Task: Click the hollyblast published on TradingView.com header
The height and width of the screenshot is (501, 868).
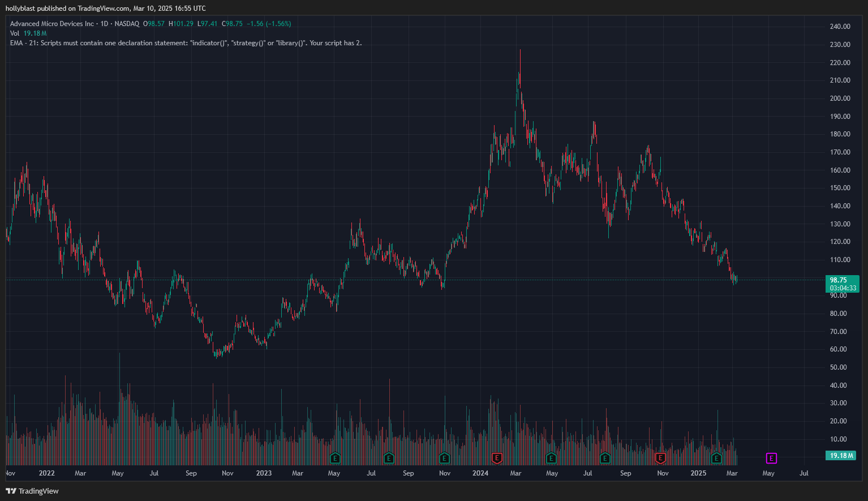Action: (x=106, y=8)
